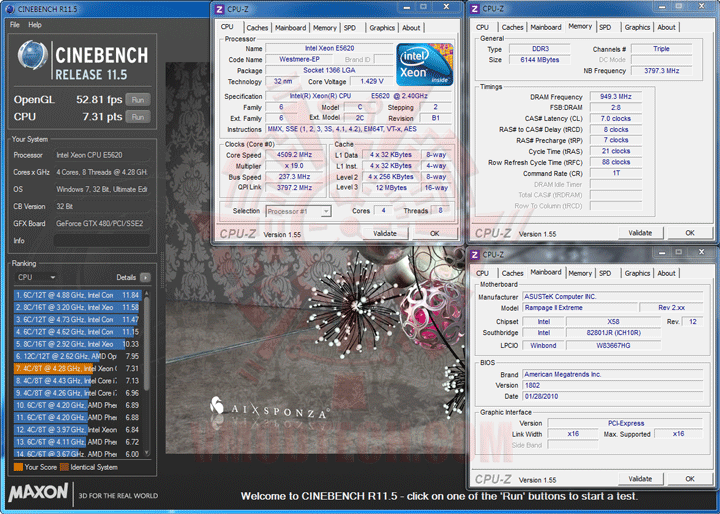
Task: Open the Cinebench File menu
Action: (x=15, y=25)
